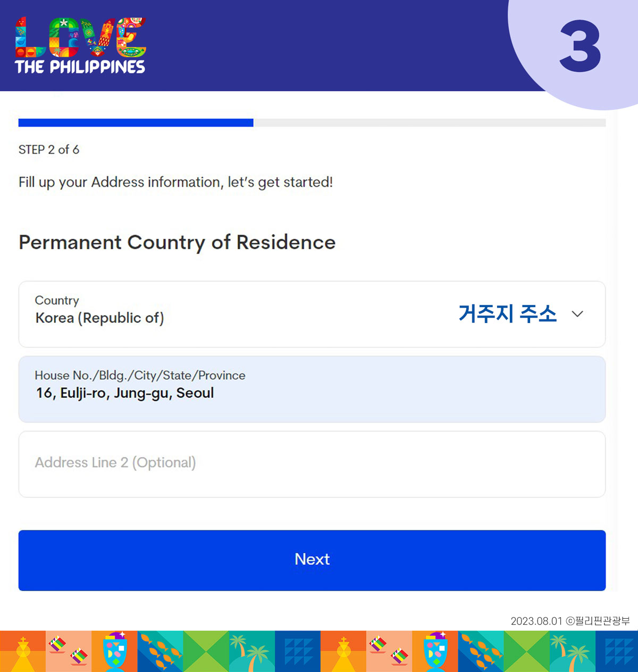This screenshot has height=672, width=638.
Task: Focus the Address Line 2 (Optional) field
Action: pyautogui.click(x=312, y=464)
